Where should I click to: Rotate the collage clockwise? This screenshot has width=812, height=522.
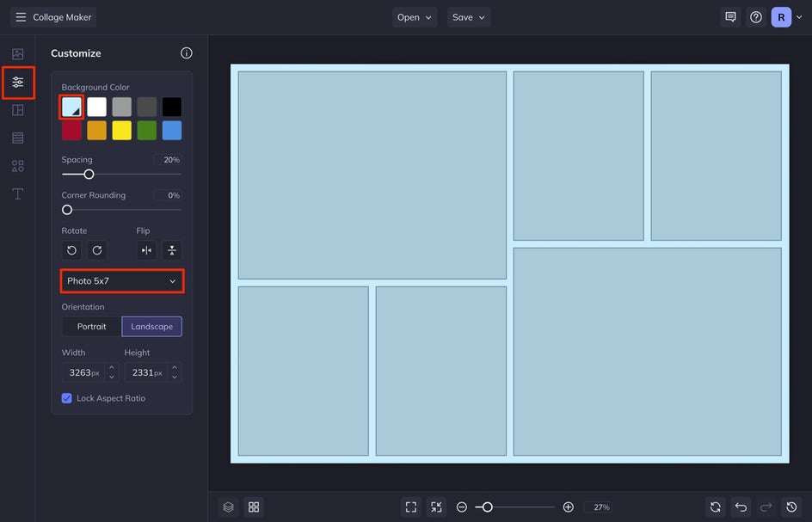pyautogui.click(x=97, y=250)
